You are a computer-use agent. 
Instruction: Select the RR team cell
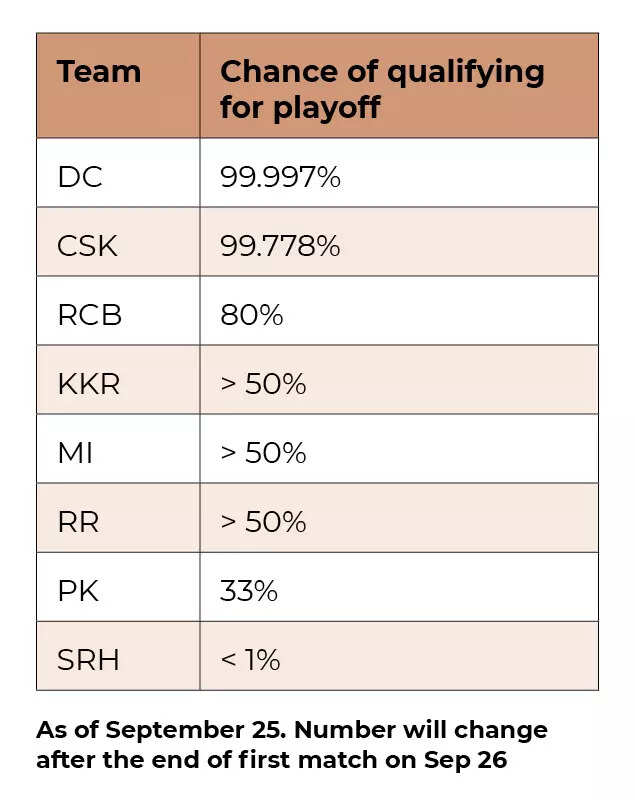coord(78,522)
